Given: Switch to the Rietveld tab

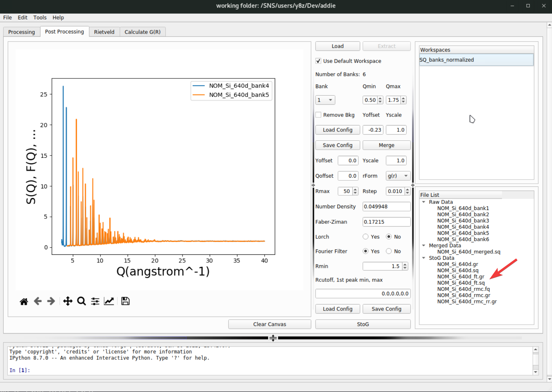Looking at the screenshot, I should pos(104,32).
